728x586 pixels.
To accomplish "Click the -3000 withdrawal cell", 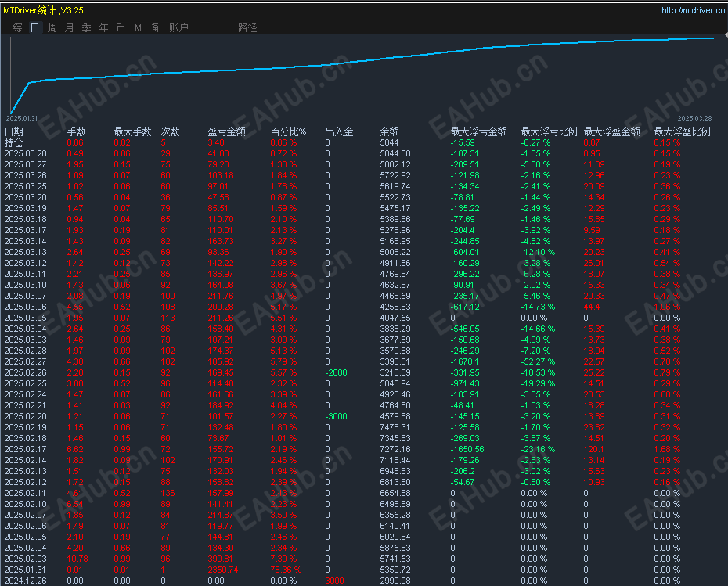I will pyautogui.click(x=336, y=417).
